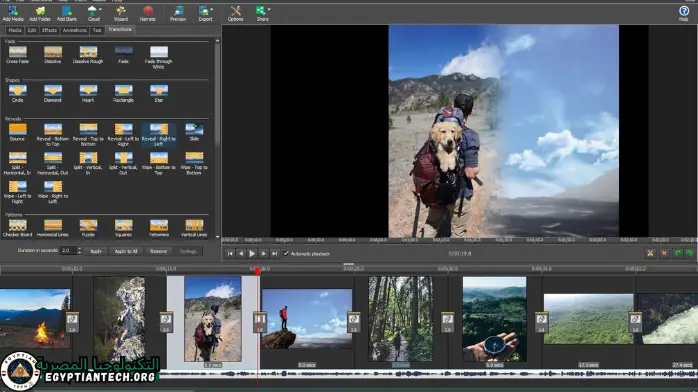
Task: Toggle the Automatic playback checkbox
Action: [286, 254]
